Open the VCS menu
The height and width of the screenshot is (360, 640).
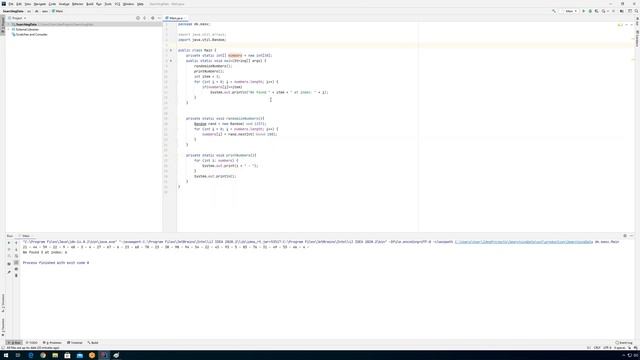(118, 4)
